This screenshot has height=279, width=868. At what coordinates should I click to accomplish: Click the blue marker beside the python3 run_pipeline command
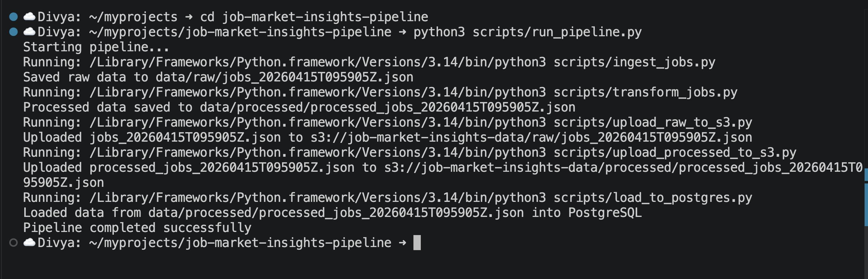[14, 32]
